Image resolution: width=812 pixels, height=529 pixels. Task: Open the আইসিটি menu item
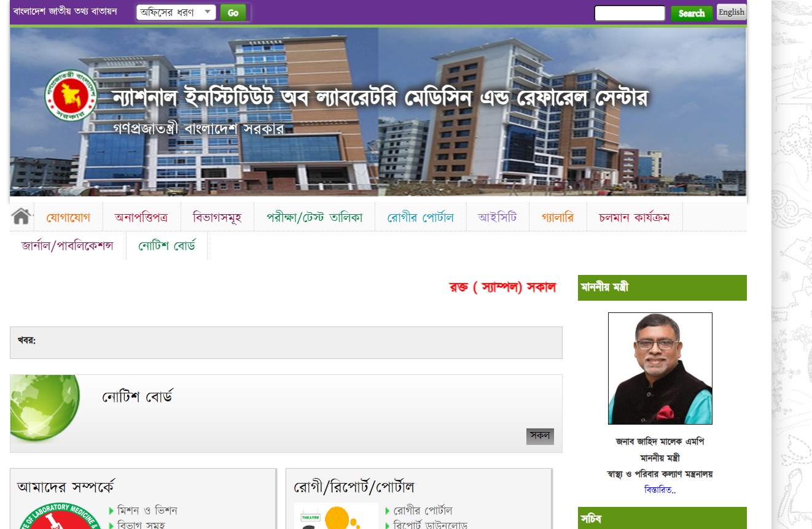point(497,217)
